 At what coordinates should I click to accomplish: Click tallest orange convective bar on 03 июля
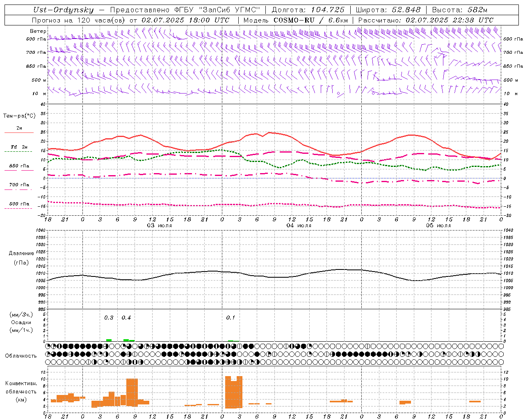[132, 392]
